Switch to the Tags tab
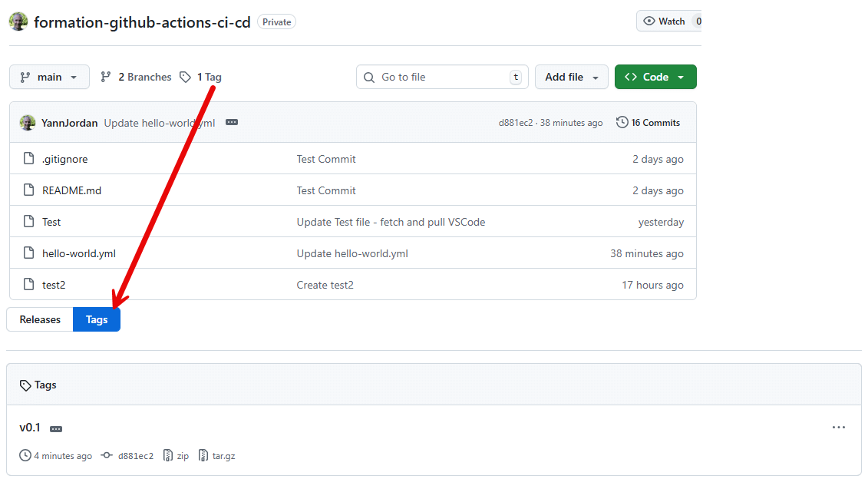The width and height of the screenshot is (868, 479). 97,319
